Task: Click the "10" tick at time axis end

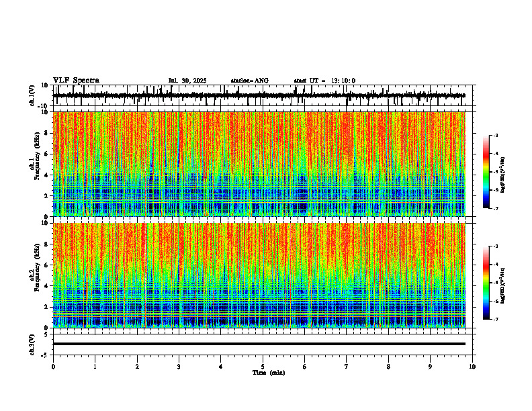Action: pos(472,367)
